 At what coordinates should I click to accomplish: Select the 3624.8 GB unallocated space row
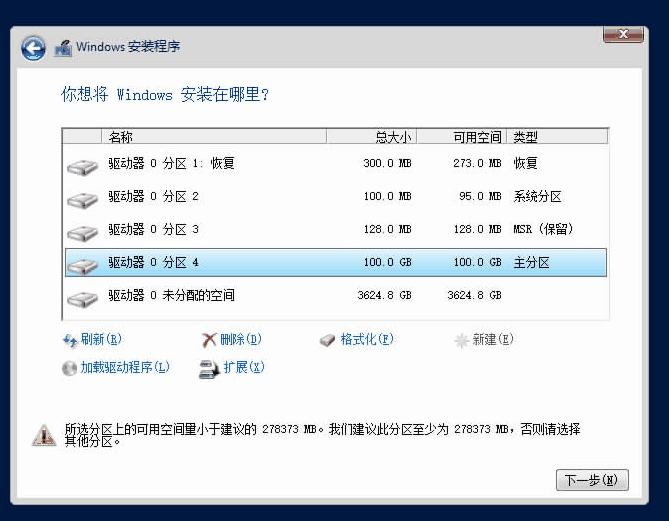point(334,296)
